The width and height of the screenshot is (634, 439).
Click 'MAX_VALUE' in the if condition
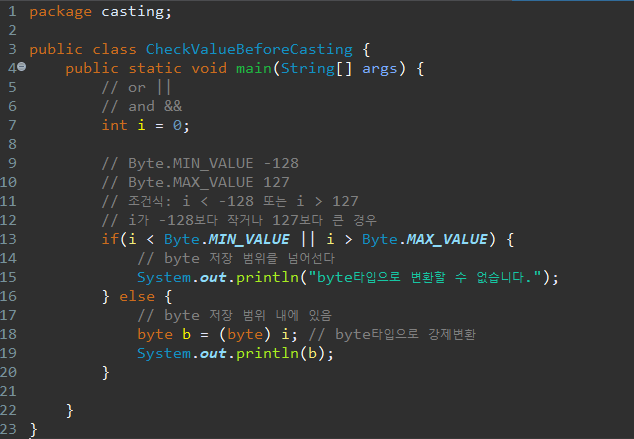tap(447, 239)
